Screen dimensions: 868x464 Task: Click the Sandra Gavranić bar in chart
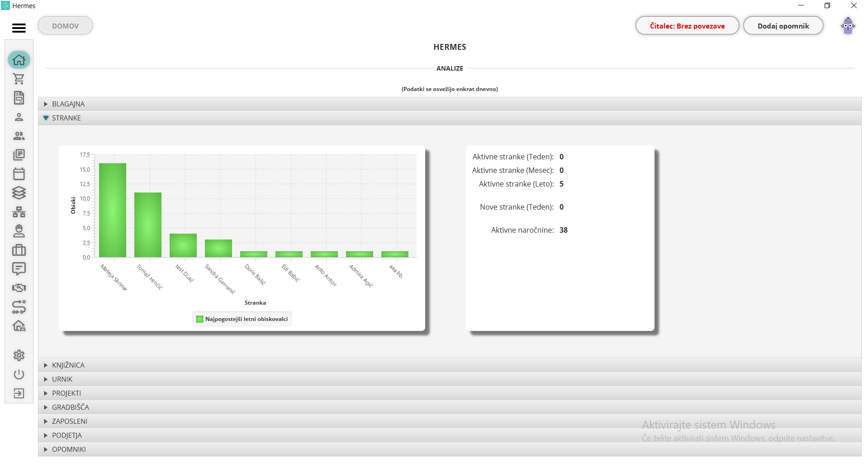coord(218,248)
